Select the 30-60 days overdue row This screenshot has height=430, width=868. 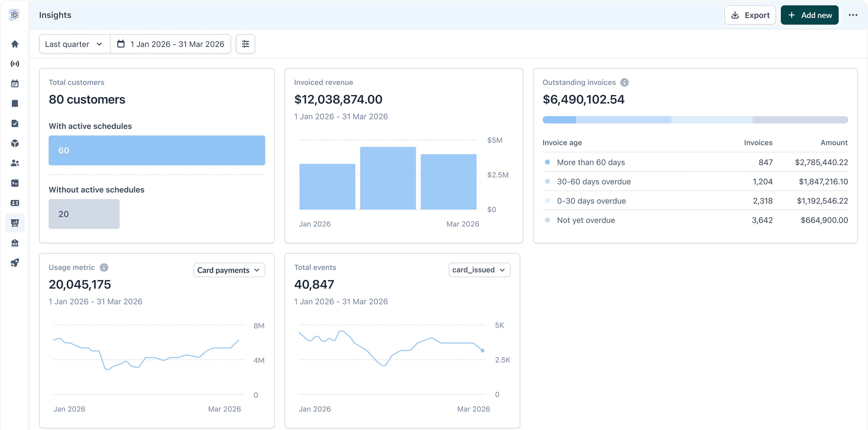[x=695, y=182]
